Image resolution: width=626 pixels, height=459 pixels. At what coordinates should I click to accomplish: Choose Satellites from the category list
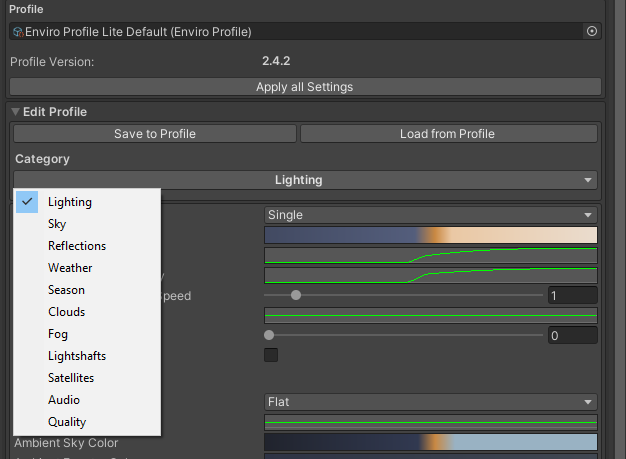coord(87,378)
